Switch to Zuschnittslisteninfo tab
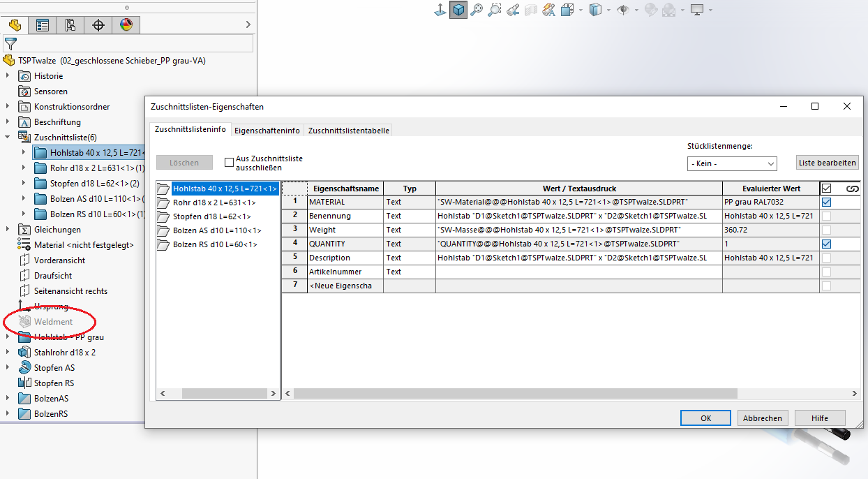Screen dimensions: 868x479 pos(190,130)
